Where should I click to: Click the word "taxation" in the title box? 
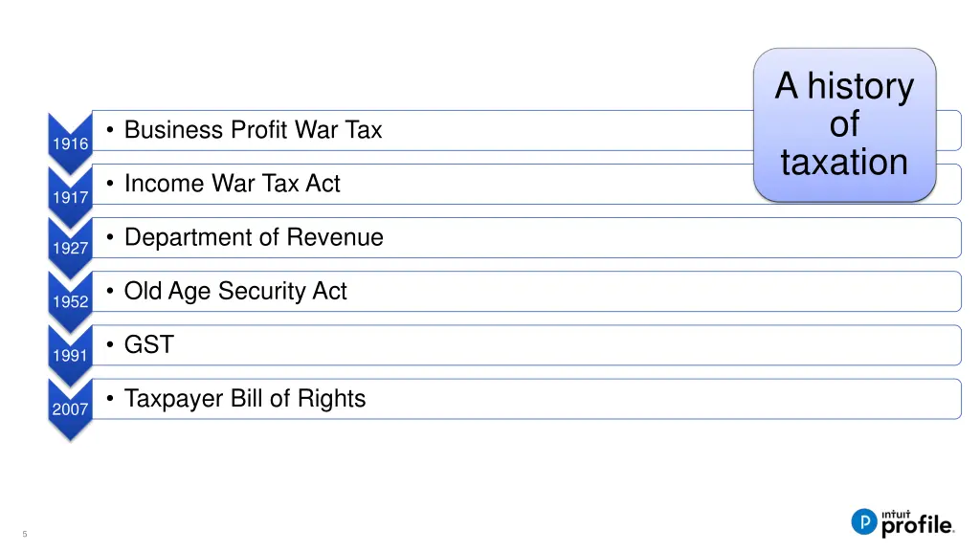pyautogui.click(x=844, y=163)
